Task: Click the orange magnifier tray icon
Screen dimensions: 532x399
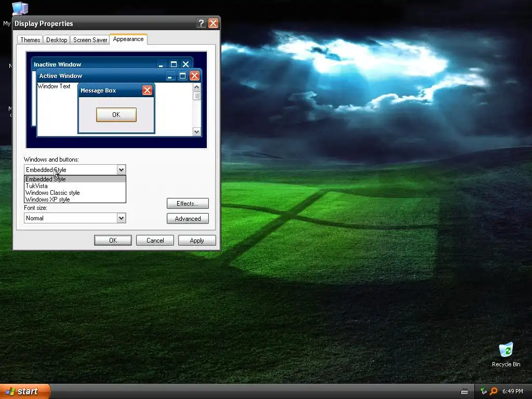Action: pyautogui.click(x=494, y=391)
